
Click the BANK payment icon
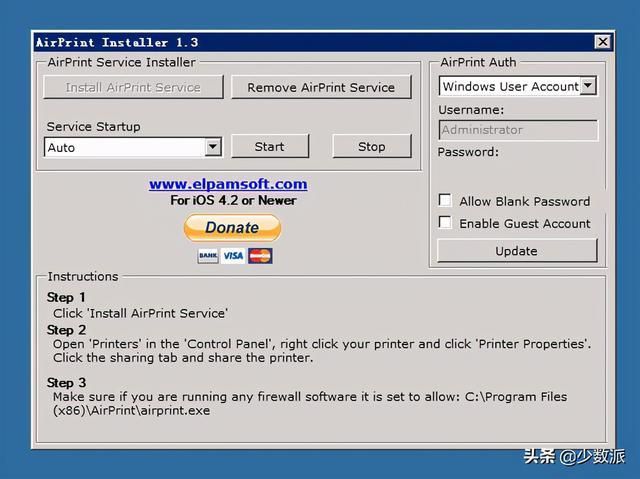point(208,256)
